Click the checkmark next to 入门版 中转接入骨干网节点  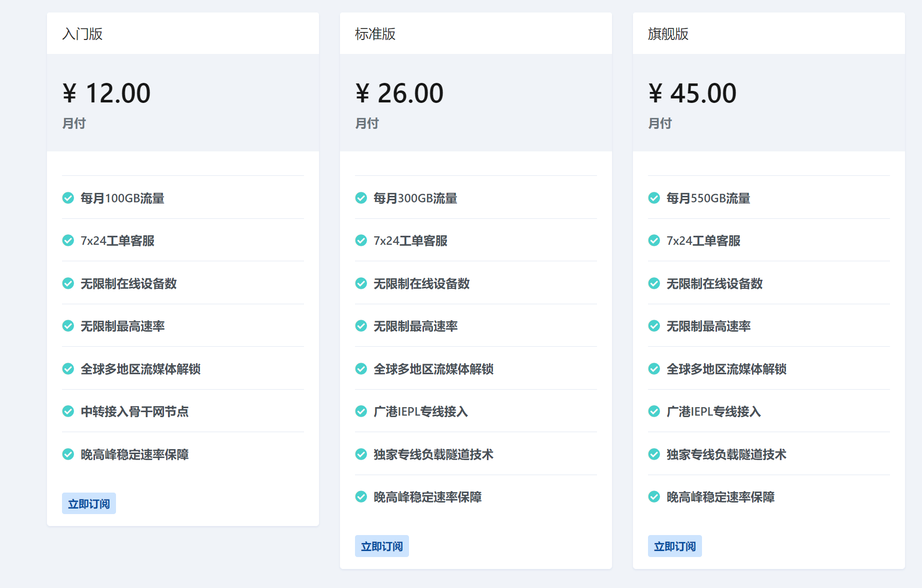[68, 412]
